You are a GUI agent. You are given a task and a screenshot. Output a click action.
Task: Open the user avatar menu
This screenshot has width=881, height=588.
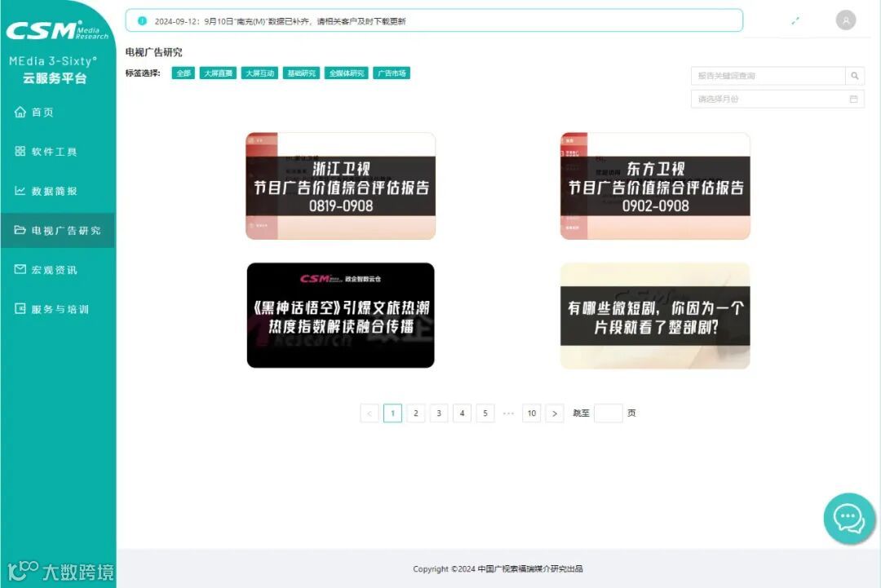846,20
